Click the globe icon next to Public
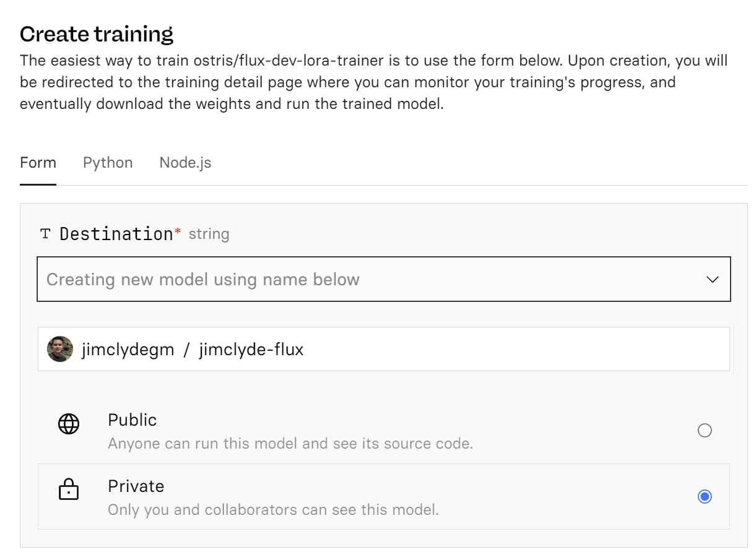The width and height of the screenshot is (756, 560). tap(69, 424)
